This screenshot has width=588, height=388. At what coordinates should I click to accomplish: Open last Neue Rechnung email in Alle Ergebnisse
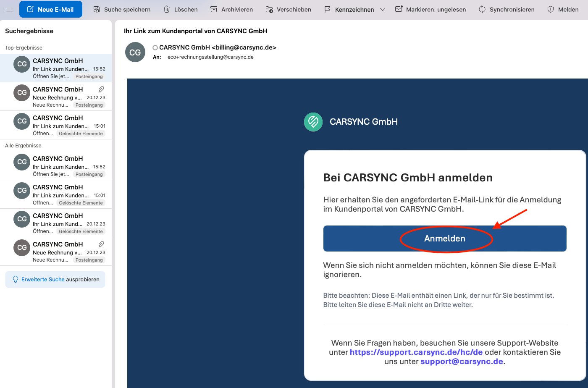(x=56, y=252)
